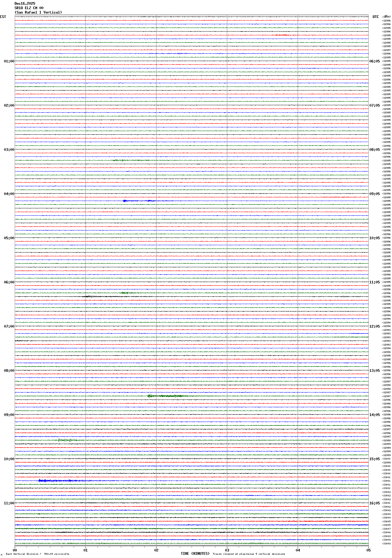Click the long blue event below the 10:00 row
Screen dimensions: 392x558
[62, 481]
